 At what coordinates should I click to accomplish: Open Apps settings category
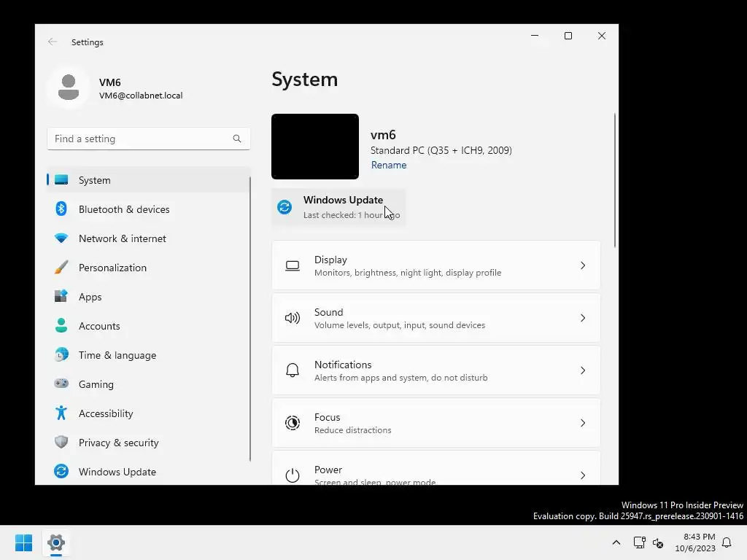pyautogui.click(x=149, y=296)
